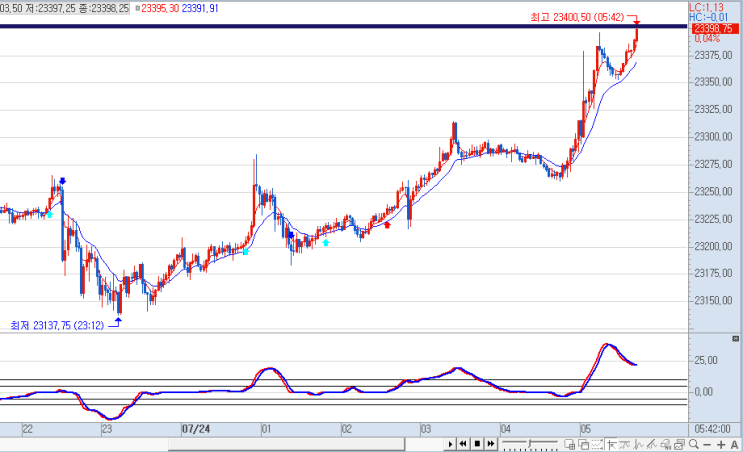
Task: Click the 0,00 indicator axis label
Action: click(704, 392)
